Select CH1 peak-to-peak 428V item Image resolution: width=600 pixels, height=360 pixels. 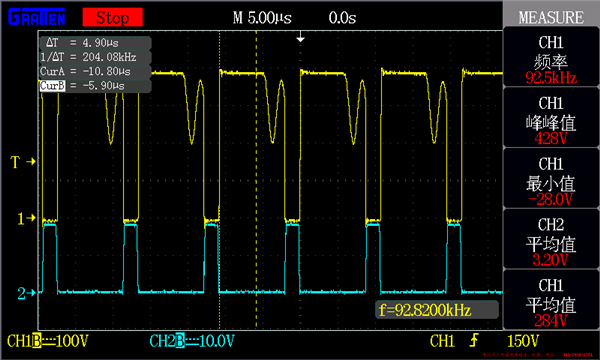(551, 118)
